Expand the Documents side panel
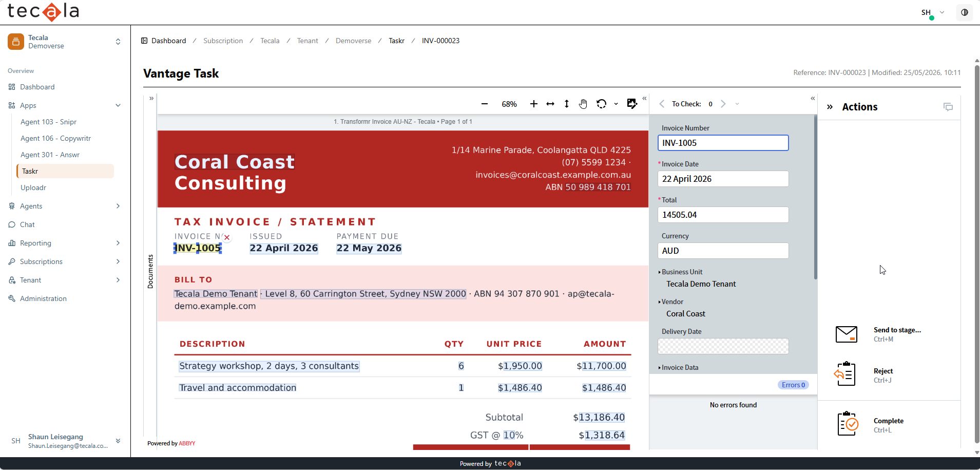Screen dimensions: 980x470 151,98
